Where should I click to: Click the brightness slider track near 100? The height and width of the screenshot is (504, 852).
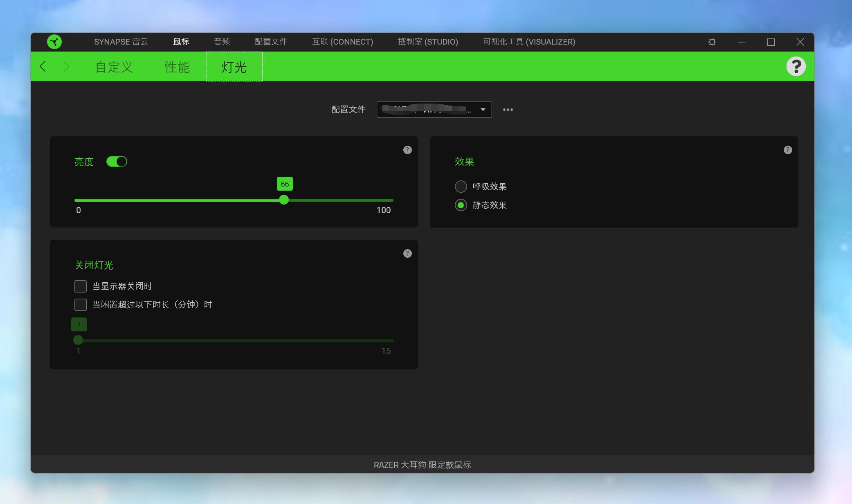tap(389, 200)
